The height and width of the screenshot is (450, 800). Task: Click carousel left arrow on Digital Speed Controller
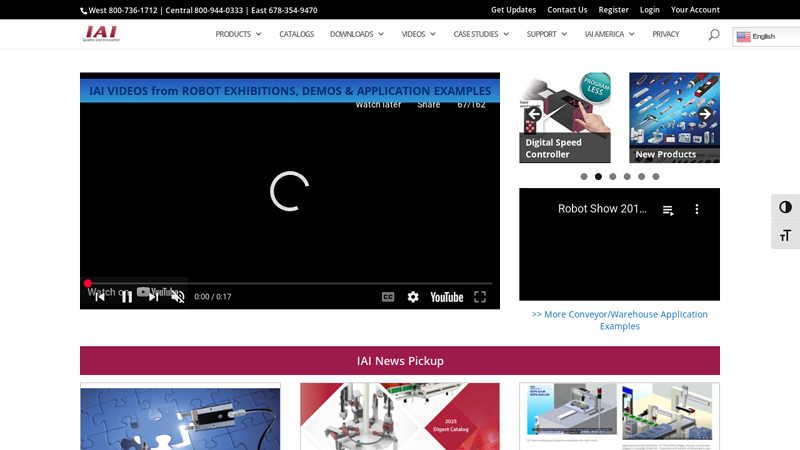(x=534, y=114)
